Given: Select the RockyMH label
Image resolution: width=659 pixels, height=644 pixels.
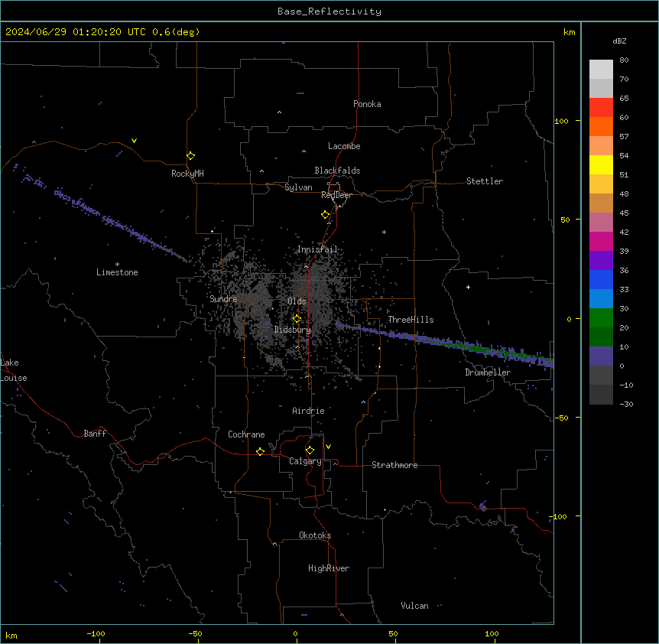Looking at the screenshot, I should coord(187,174).
